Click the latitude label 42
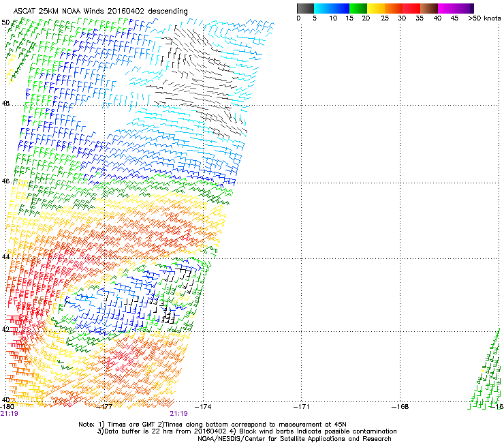Image resolution: width=504 pixels, height=443 pixels. pyautogui.click(x=5, y=329)
